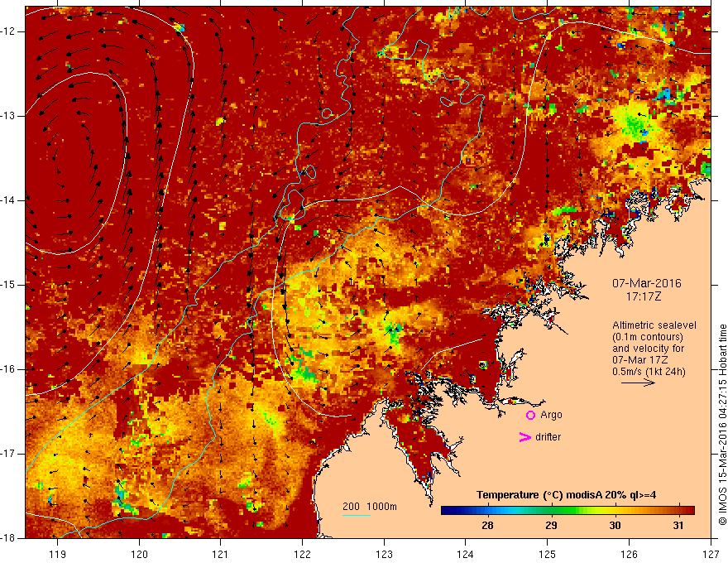Screen dimensions: 728x563
Task: Click the 'drifter' legend label
Action: click(548, 437)
